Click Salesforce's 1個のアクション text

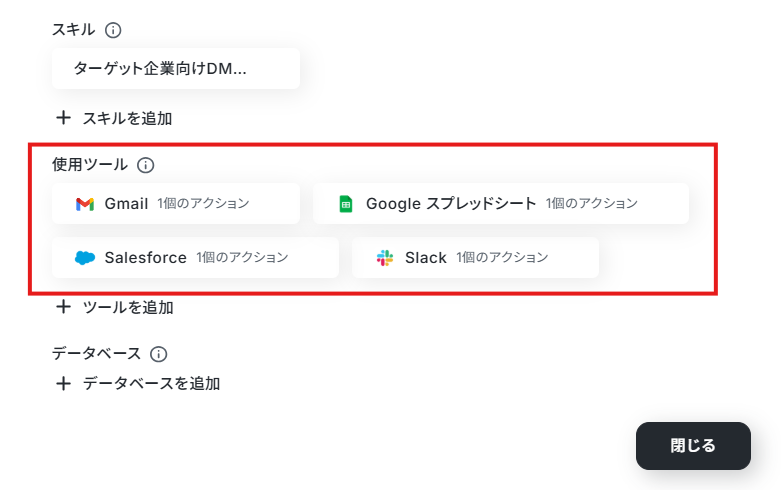click(242, 257)
